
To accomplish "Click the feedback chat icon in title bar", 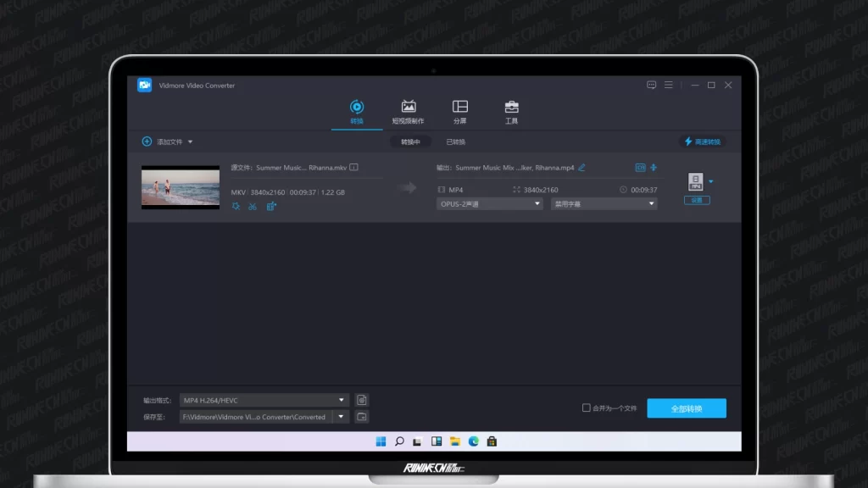I will coord(652,86).
